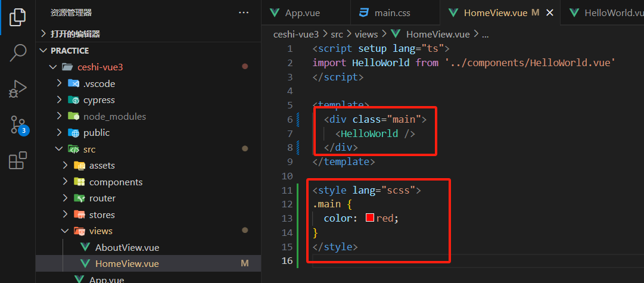Click the .vscode folder icon

coord(73,84)
